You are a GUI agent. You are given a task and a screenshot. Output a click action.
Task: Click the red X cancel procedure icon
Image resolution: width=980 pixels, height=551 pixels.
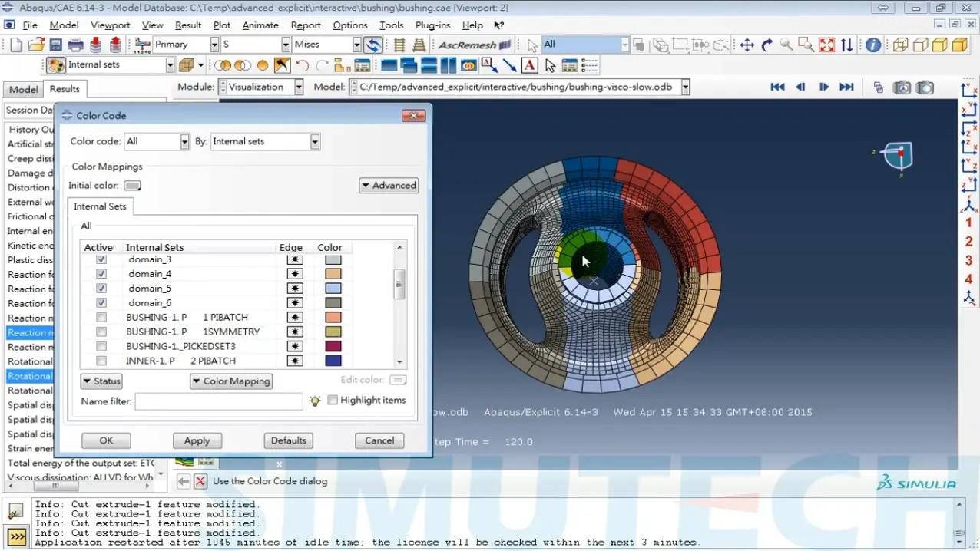click(x=200, y=481)
